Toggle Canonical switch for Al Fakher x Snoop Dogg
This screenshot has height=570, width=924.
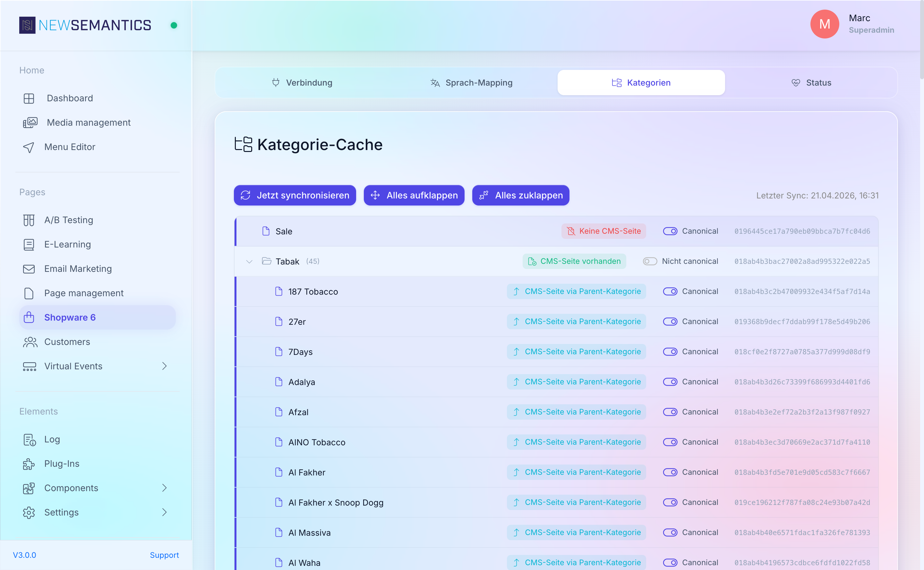pyautogui.click(x=670, y=502)
